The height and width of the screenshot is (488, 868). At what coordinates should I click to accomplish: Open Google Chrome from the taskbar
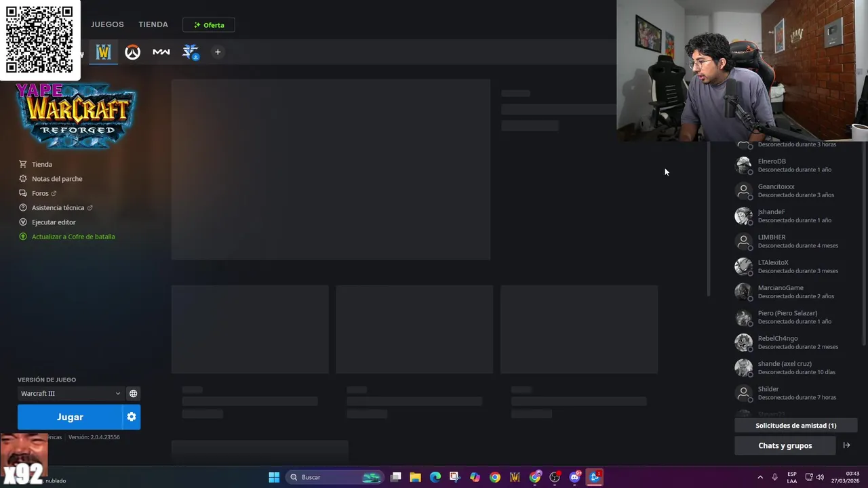click(495, 477)
